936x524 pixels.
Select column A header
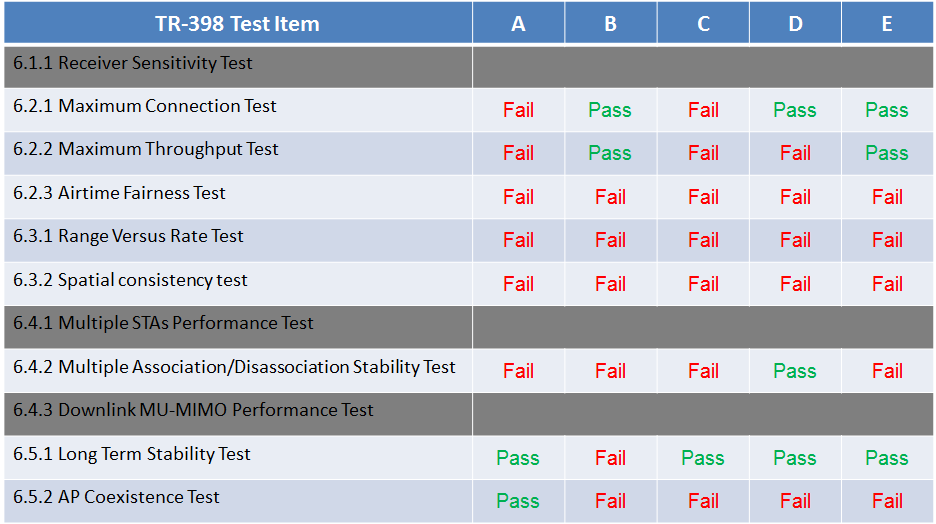[518, 23]
